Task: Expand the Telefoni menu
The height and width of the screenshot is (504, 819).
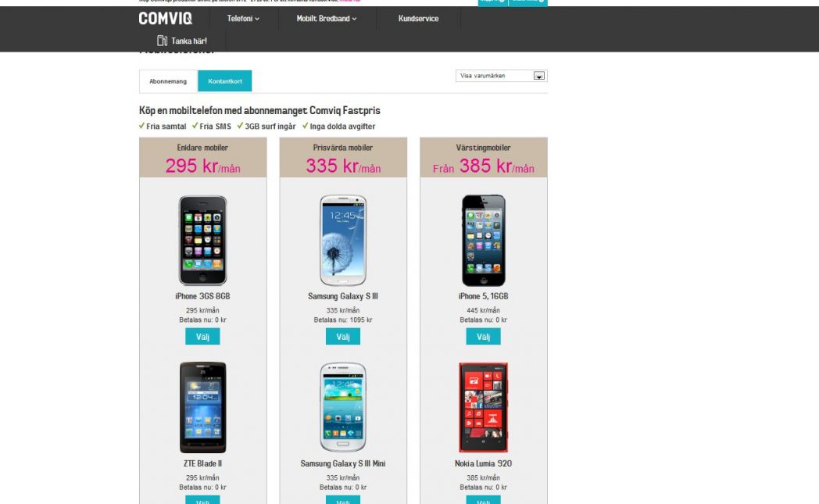Action: [x=243, y=19]
